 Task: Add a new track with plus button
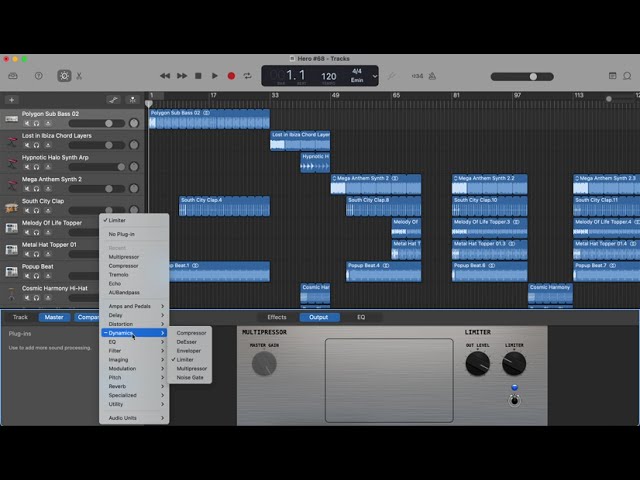pos(11,100)
